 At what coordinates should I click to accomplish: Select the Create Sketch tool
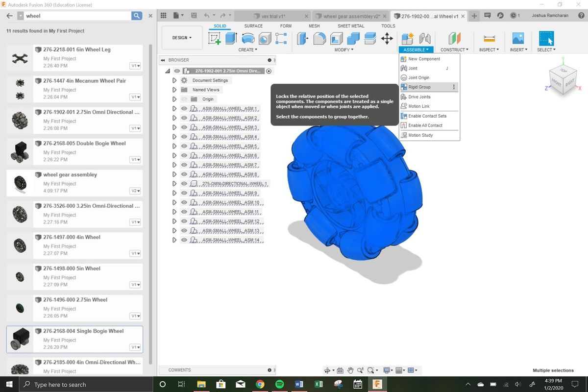[215, 38]
